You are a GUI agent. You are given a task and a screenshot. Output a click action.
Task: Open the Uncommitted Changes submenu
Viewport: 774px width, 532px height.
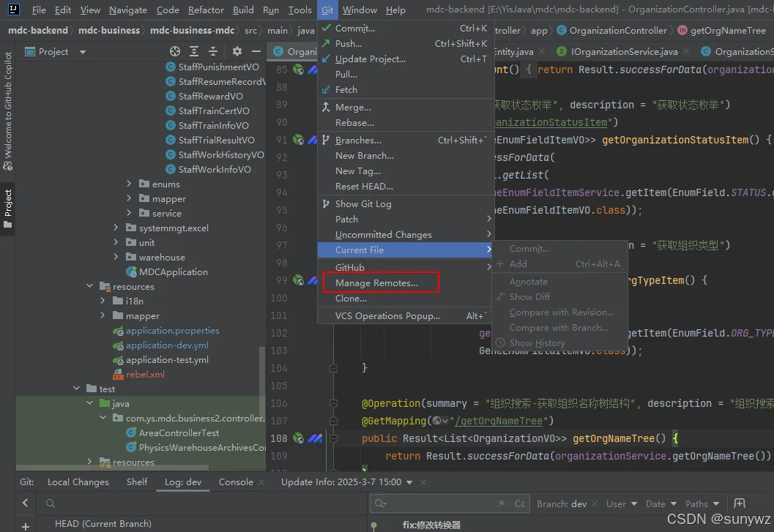405,234
